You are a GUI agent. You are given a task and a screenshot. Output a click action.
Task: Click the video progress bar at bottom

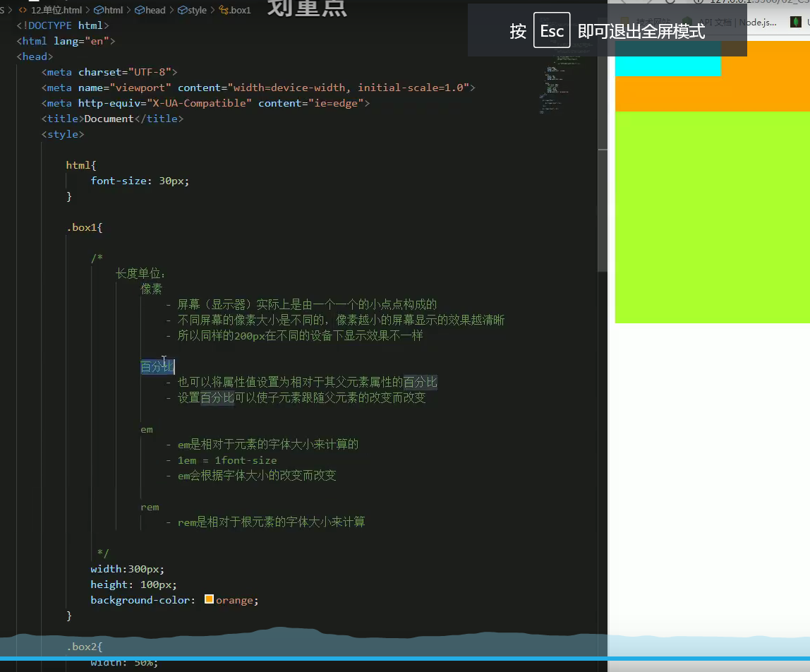click(x=405, y=659)
